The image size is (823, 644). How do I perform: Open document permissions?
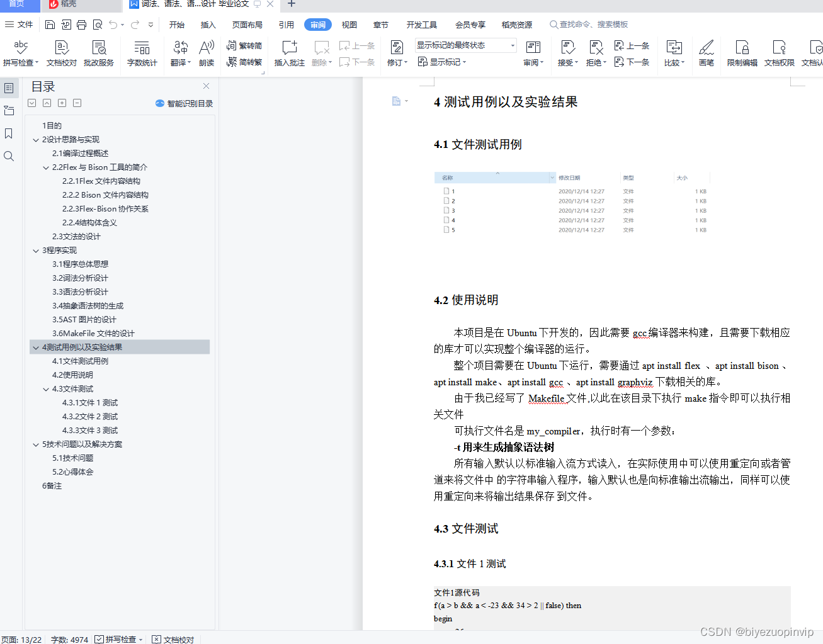tap(780, 53)
